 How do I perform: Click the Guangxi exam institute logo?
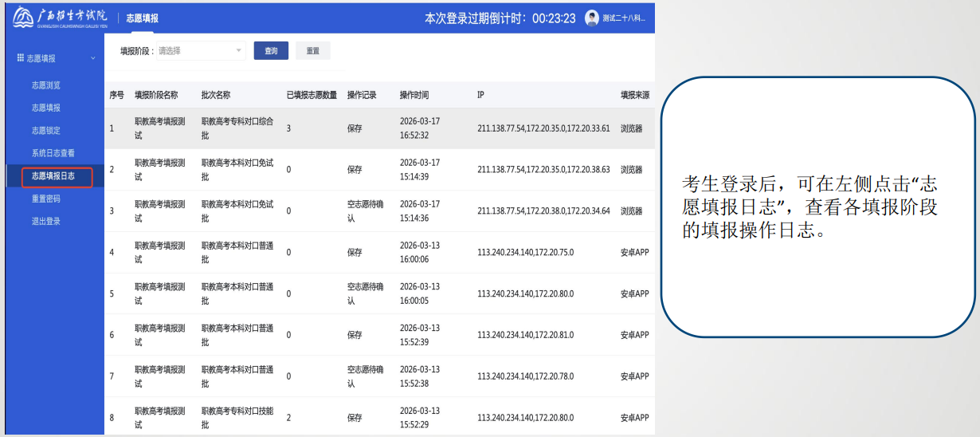coord(60,18)
